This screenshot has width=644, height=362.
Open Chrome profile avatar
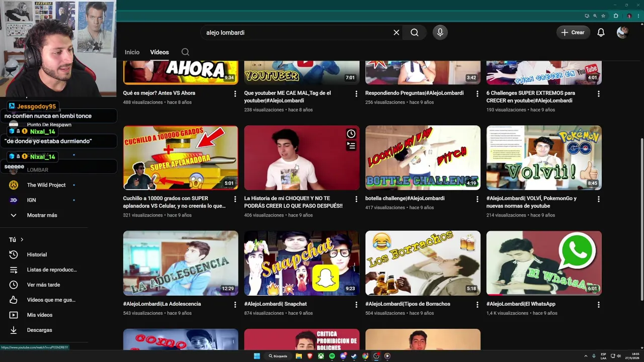coord(629,16)
